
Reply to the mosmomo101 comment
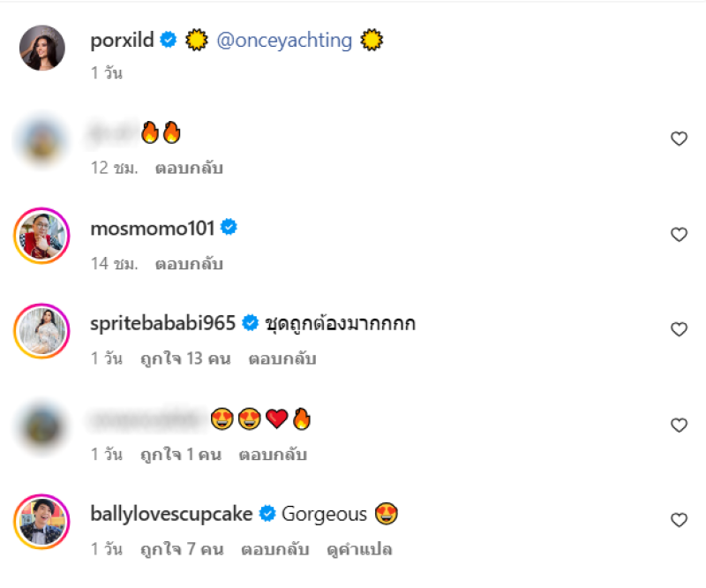click(x=189, y=263)
